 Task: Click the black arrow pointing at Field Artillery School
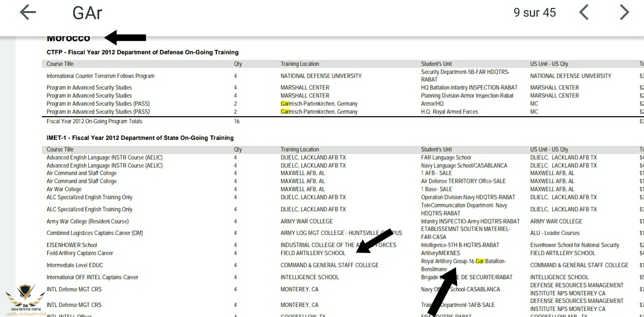[x=374, y=241]
